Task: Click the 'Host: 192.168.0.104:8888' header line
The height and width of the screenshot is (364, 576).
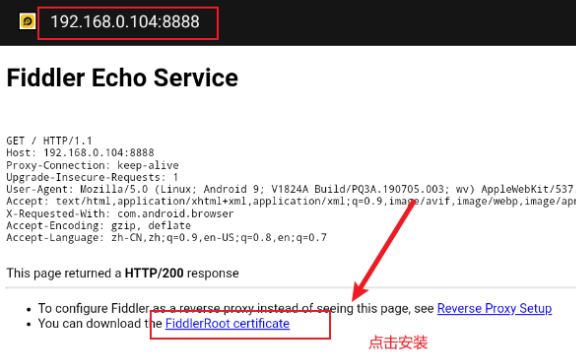Action: click(x=80, y=153)
